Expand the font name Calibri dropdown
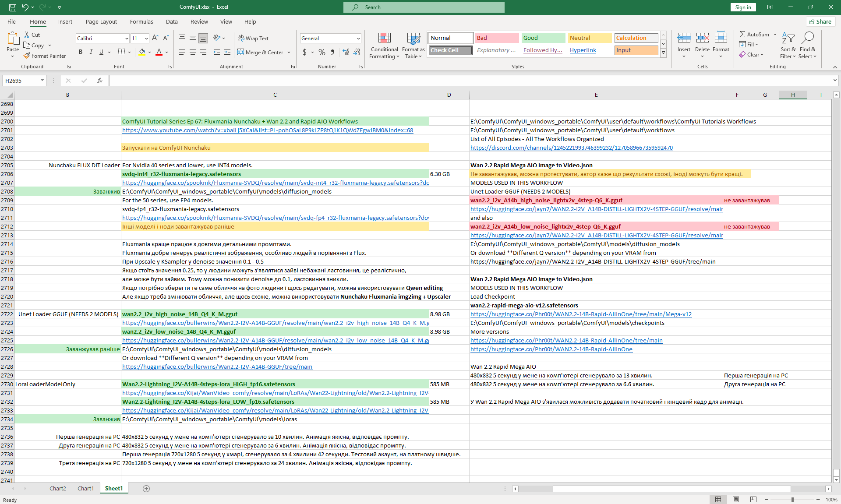The height and width of the screenshot is (504, 841). tap(127, 38)
